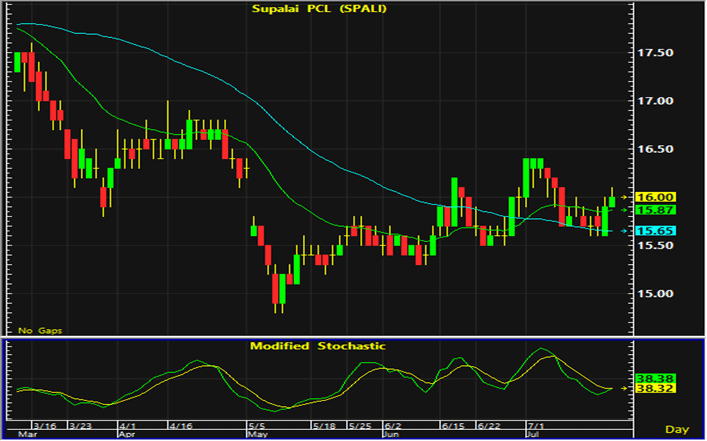707x441 pixels.
Task: Click the Jun month label
Action: tap(390, 434)
